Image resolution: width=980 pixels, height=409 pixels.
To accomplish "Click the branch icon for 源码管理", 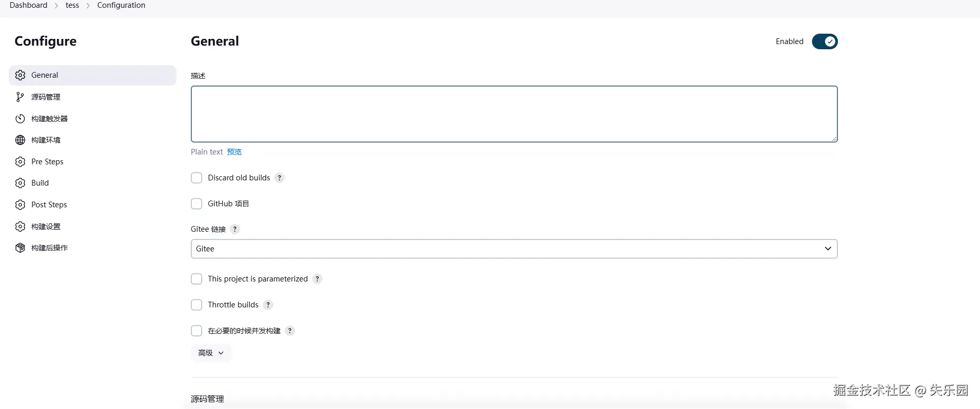I will (20, 97).
